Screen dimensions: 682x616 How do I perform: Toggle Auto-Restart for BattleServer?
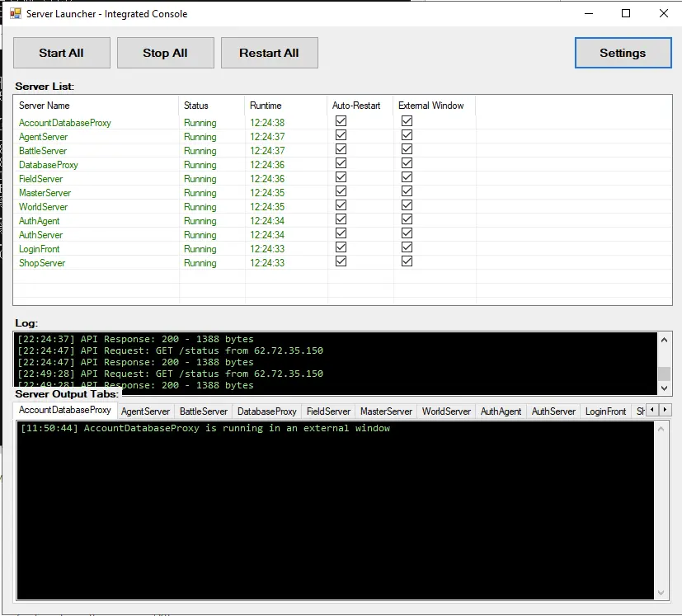[x=341, y=149]
